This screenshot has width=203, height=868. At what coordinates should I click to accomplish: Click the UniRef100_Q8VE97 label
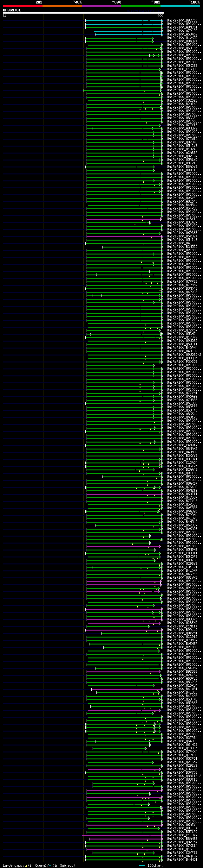pyautogui.click(x=182, y=156)
